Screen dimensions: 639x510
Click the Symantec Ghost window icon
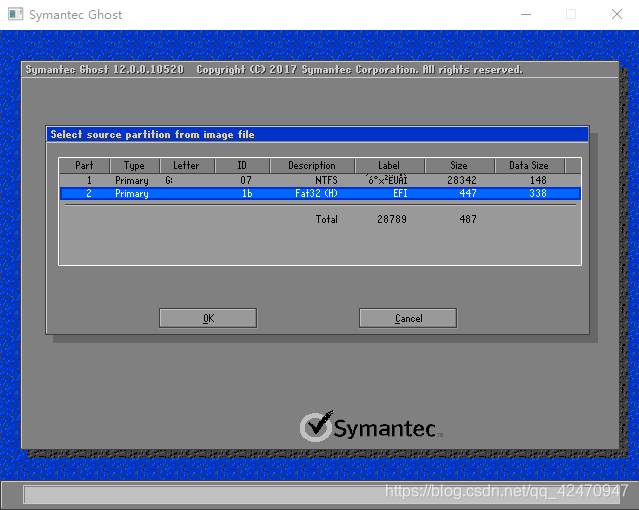tap(15, 14)
